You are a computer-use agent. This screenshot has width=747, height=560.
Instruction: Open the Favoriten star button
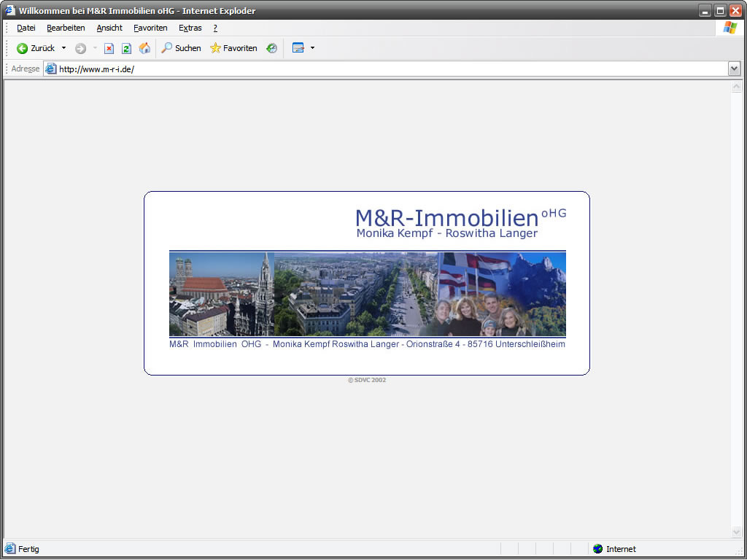point(233,48)
